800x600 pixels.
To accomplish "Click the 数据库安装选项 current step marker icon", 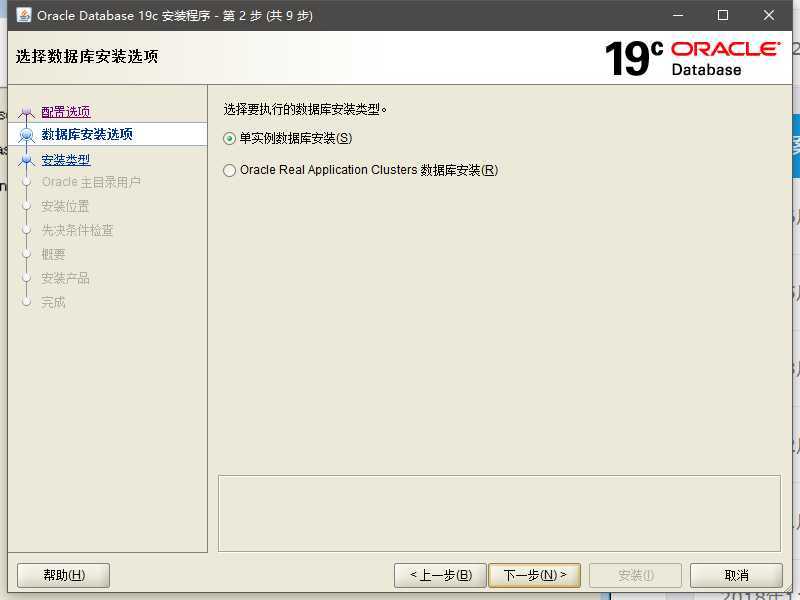I will [27, 135].
